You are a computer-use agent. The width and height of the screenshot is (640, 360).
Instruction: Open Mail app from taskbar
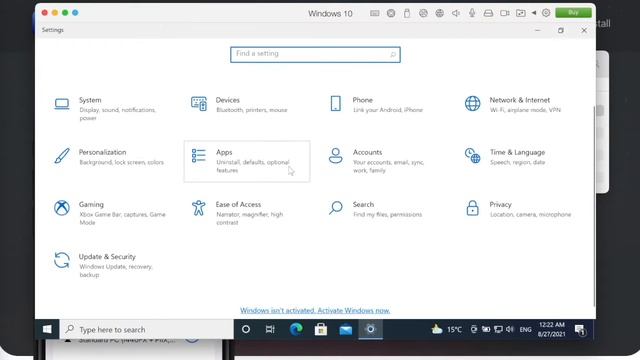[346, 329]
